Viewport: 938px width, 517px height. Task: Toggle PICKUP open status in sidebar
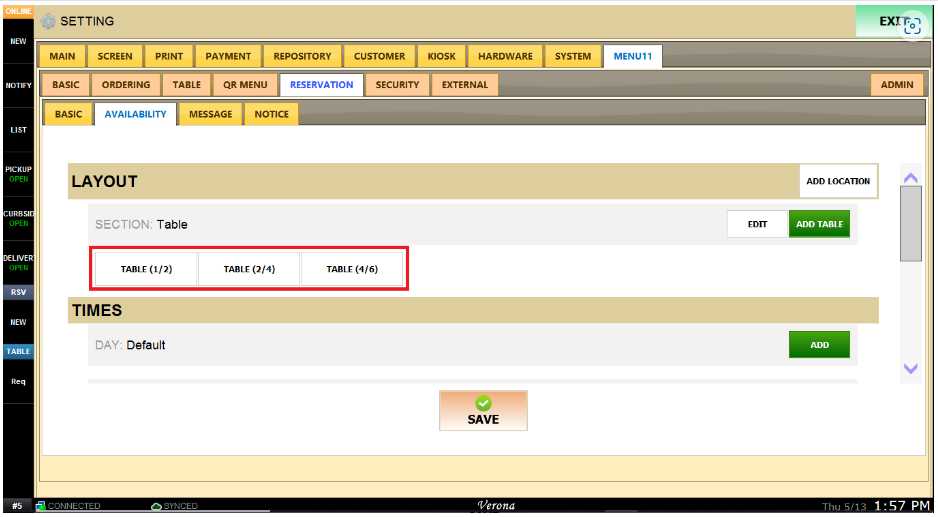coord(18,174)
